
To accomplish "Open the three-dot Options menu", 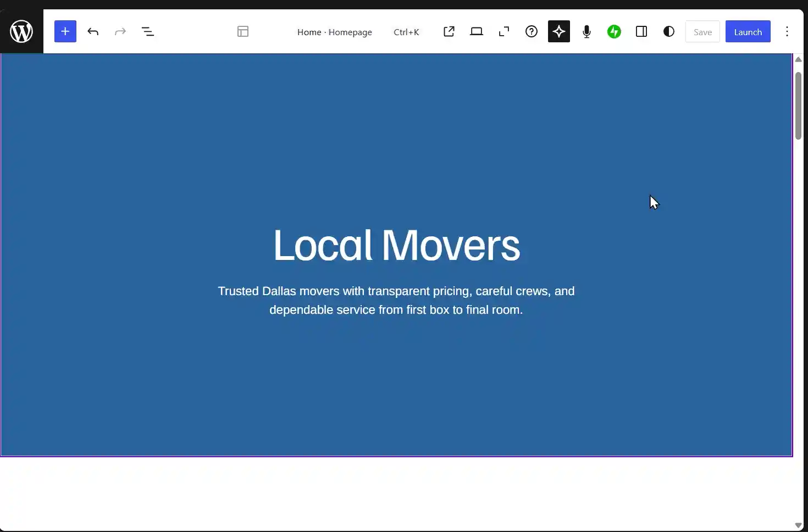I will 787,31.
